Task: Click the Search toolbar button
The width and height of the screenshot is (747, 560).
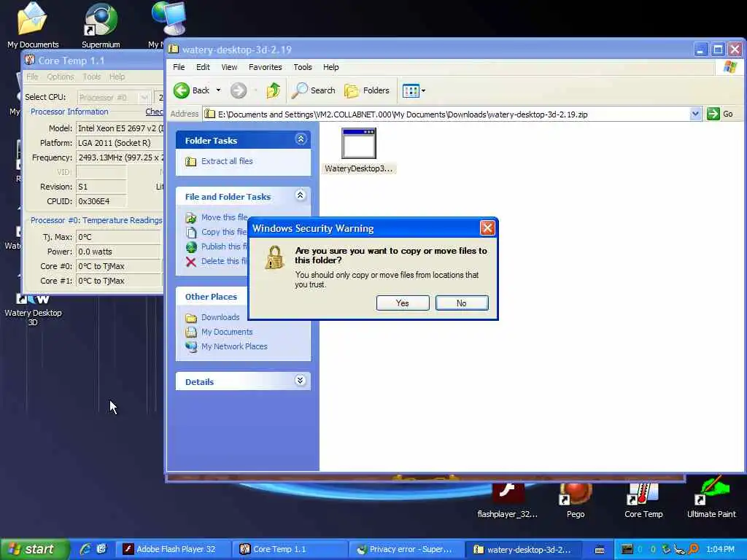Action: click(314, 90)
